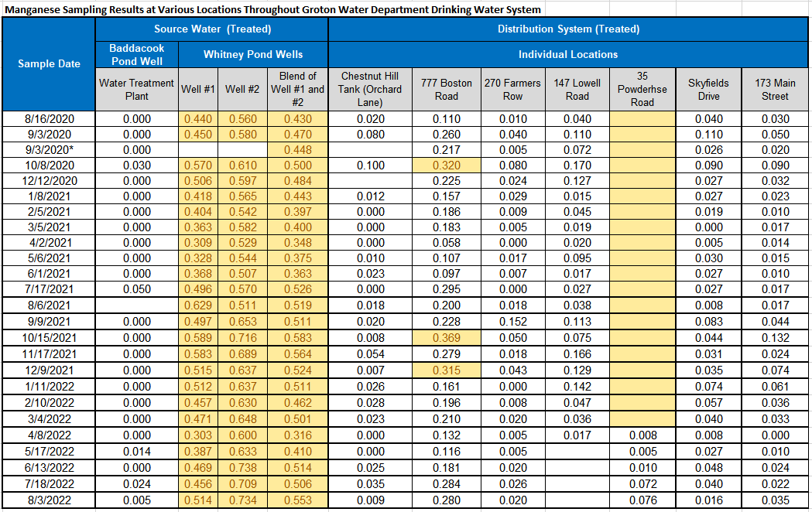
Task: Click the 0.076 value under 35 Powderhse Road
Action: click(x=642, y=500)
